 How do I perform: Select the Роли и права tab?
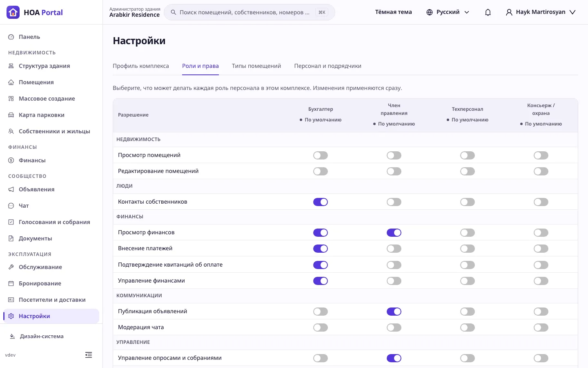click(x=200, y=66)
